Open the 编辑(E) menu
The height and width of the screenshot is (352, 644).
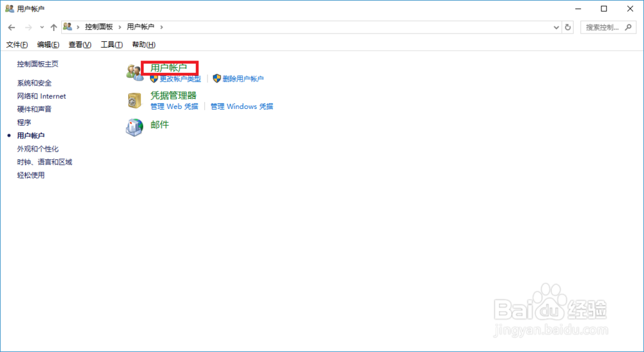pos(48,44)
